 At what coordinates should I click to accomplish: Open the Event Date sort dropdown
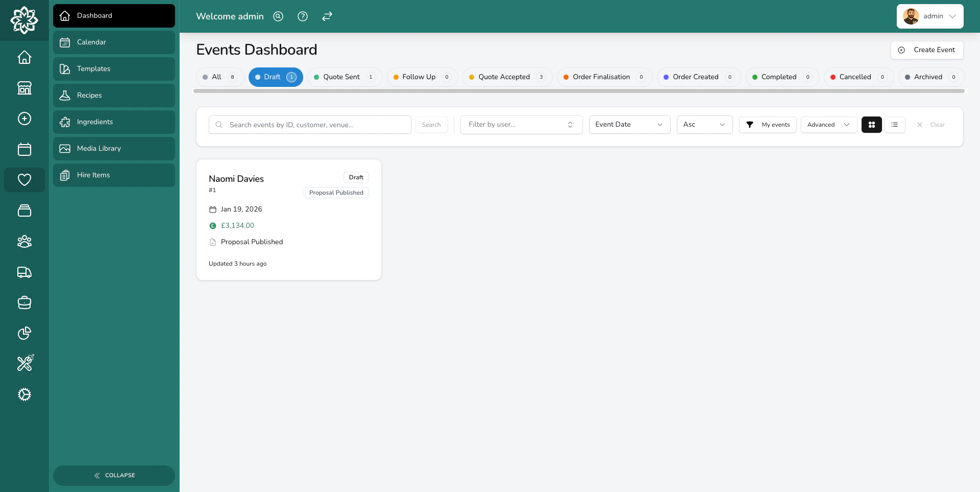pyautogui.click(x=629, y=124)
